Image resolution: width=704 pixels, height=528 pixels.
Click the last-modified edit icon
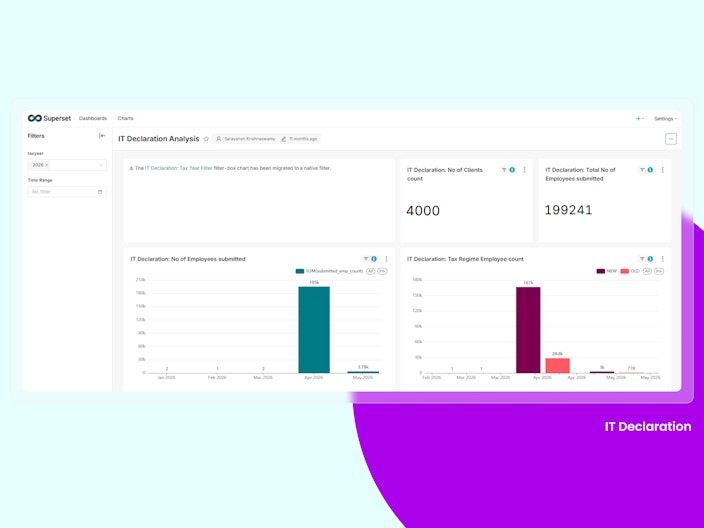[283, 139]
